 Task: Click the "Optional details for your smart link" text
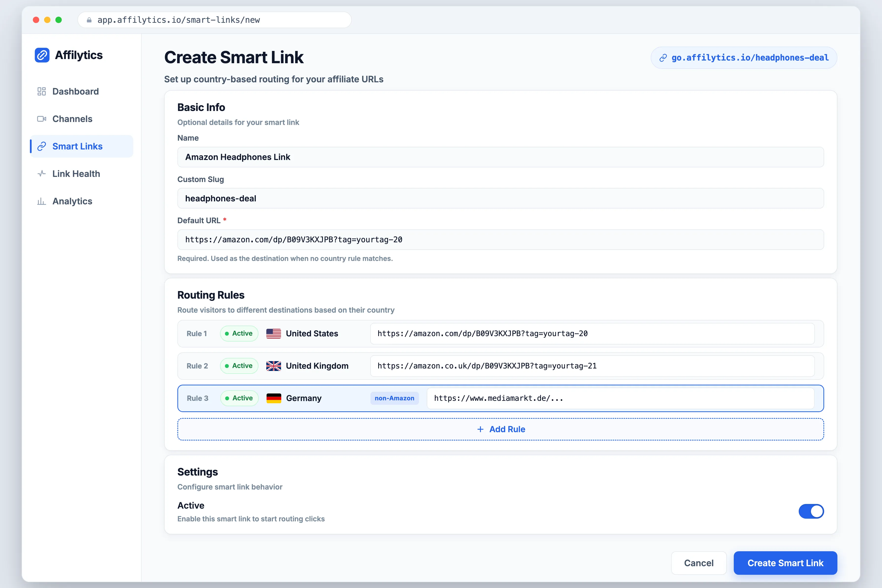pos(238,123)
